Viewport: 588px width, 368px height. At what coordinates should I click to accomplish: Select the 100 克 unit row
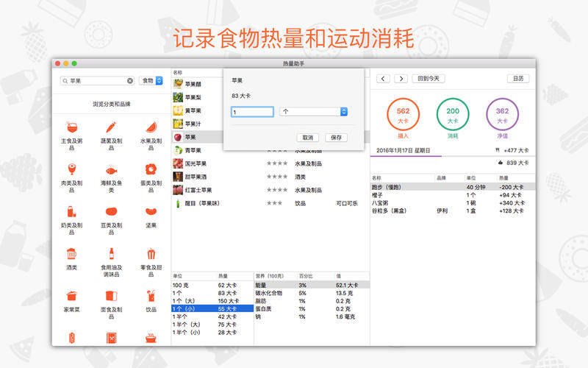(212, 285)
